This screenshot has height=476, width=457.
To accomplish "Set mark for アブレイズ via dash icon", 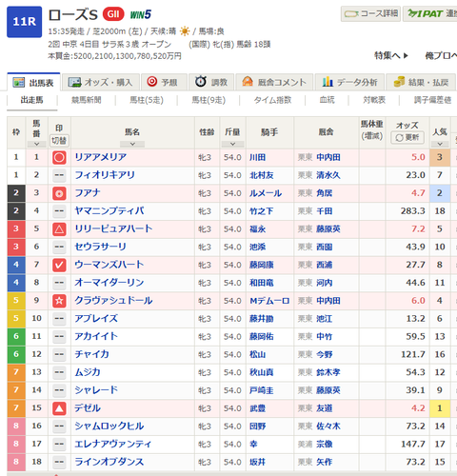I will pyautogui.click(x=59, y=319).
